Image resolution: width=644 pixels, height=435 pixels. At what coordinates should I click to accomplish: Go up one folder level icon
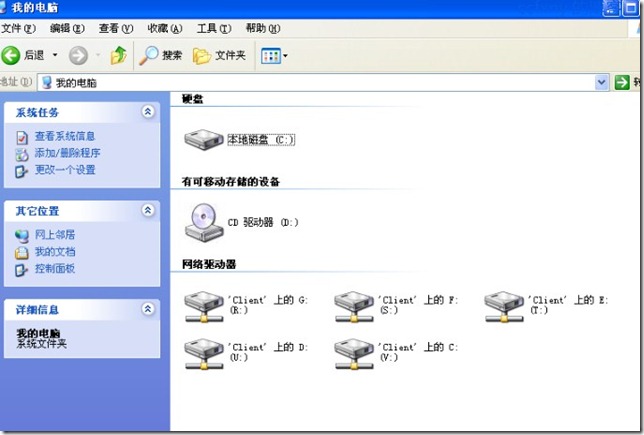[x=119, y=55]
